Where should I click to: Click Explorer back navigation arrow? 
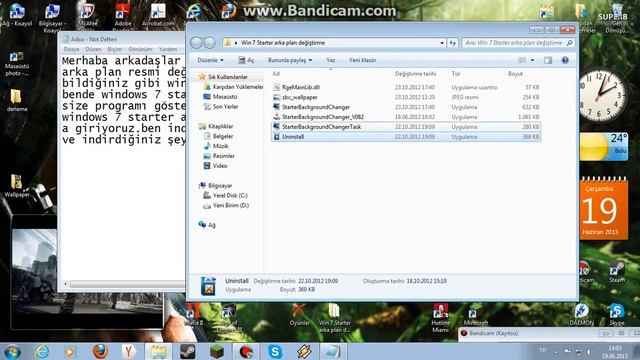[196, 42]
